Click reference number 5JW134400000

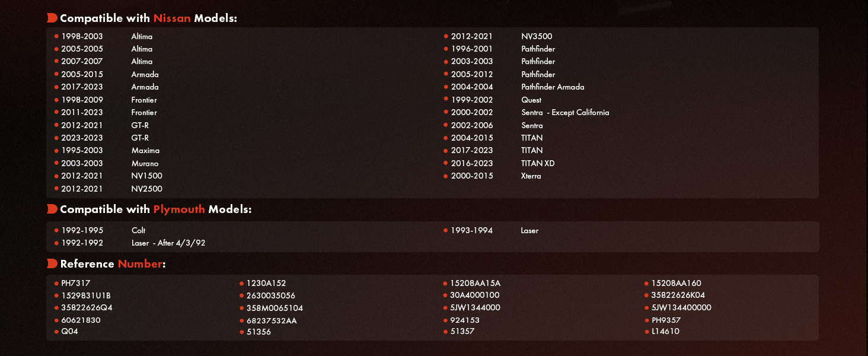(x=681, y=308)
